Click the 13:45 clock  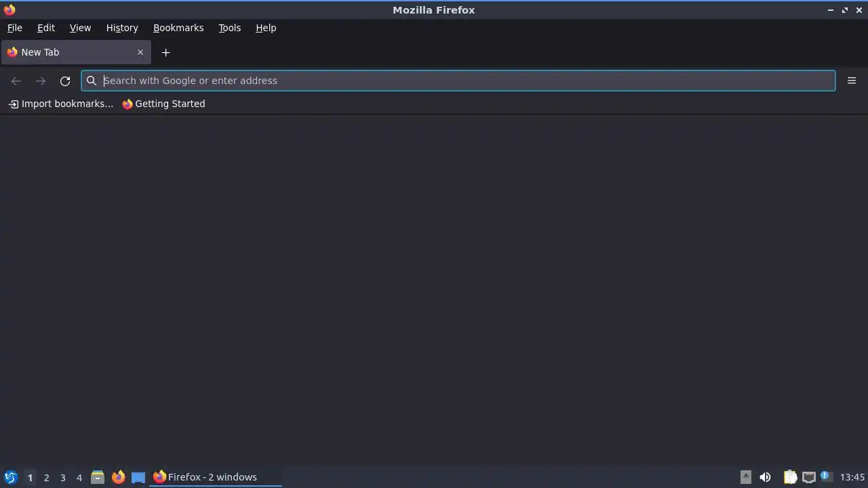point(852,477)
